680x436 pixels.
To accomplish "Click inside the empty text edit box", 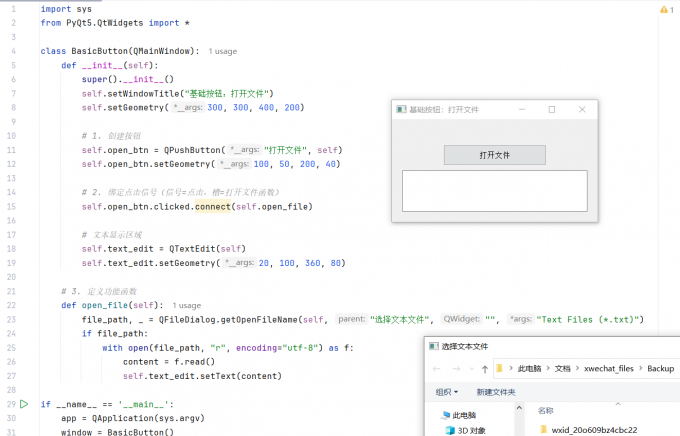I will click(495, 191).
